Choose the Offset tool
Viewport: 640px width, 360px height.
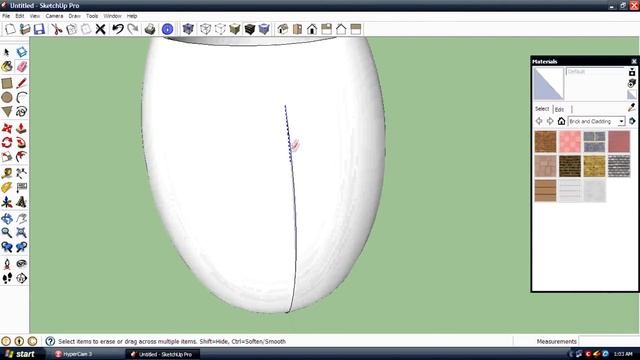click(x=21, y=157)
